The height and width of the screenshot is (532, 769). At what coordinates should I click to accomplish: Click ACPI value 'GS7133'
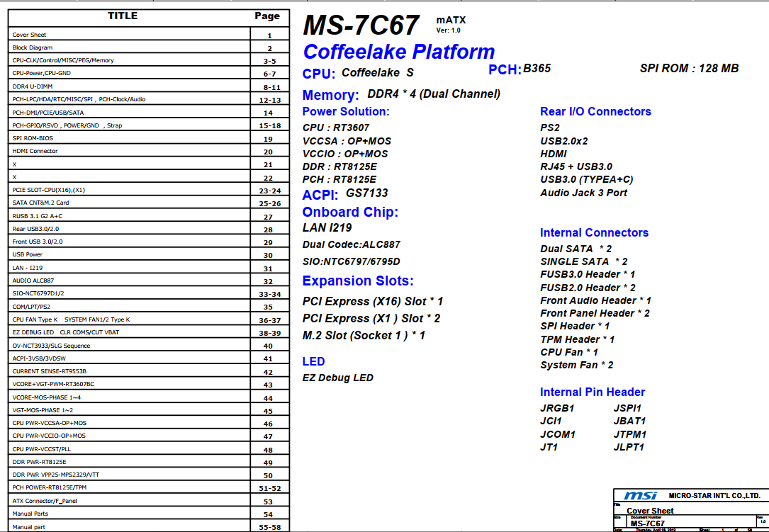click(x=367, y=193)
